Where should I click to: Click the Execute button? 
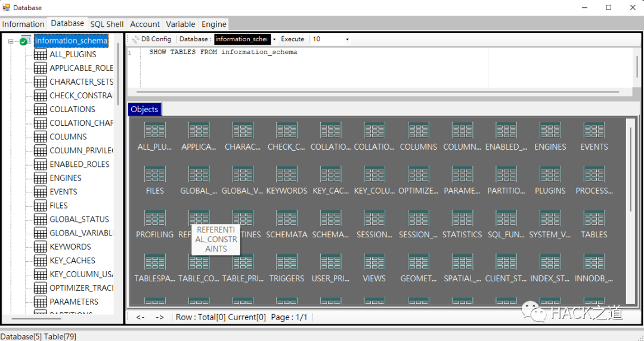292,39
